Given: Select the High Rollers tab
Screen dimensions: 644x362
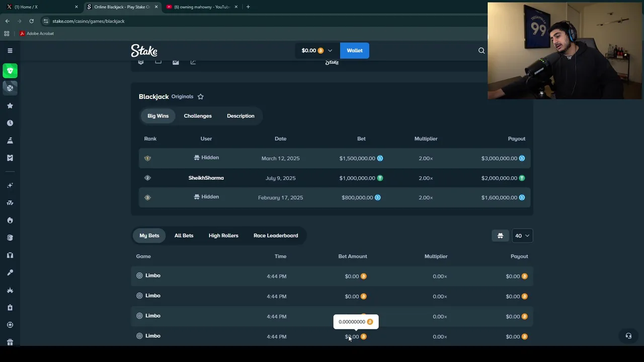Looking at the screenshot, I should (x=223, y=236).
